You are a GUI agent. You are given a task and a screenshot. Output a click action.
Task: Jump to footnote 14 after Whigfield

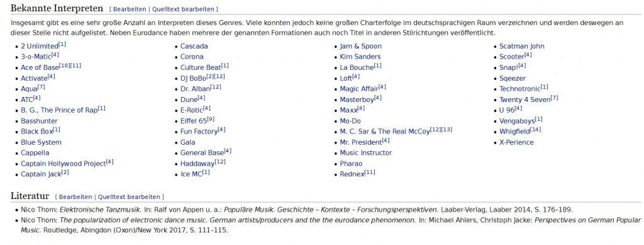tap(536, 130)
